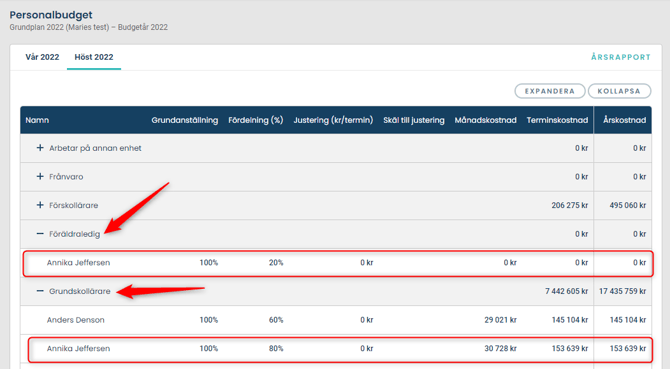The height and width of the screenshot is (369, 670).
Task: Click the 60% fördelning for Anders Denson
Action: 276,320
